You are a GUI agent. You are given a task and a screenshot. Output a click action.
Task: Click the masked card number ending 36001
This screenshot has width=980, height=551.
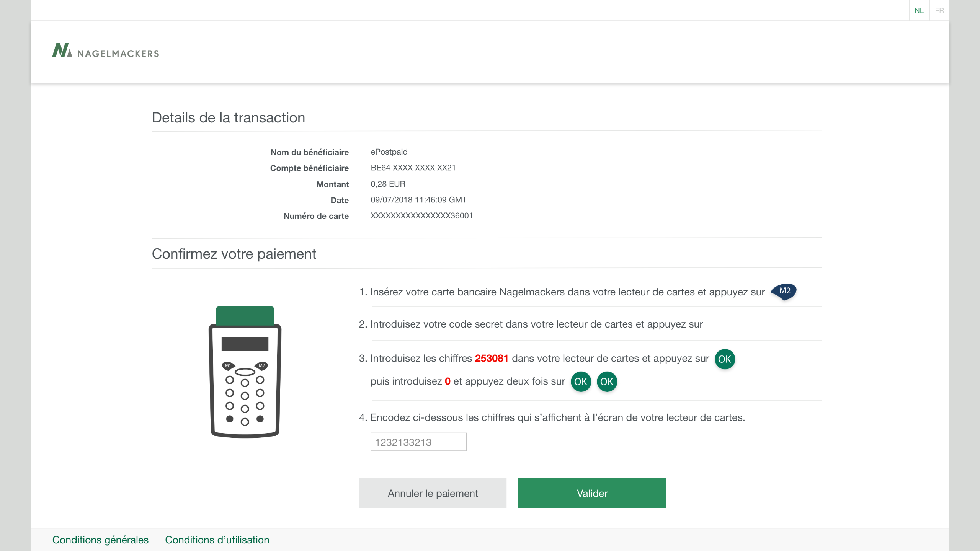(x=421, y=216)
